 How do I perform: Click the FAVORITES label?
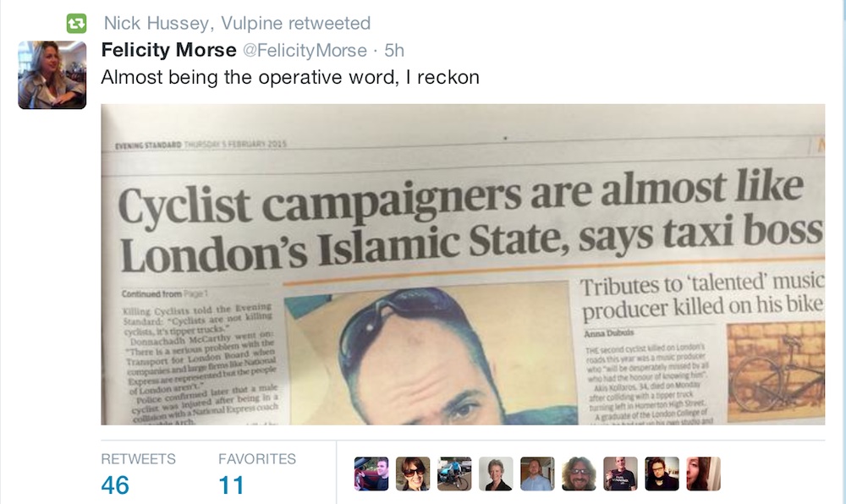pyautogui.click(x=257, y=458)
